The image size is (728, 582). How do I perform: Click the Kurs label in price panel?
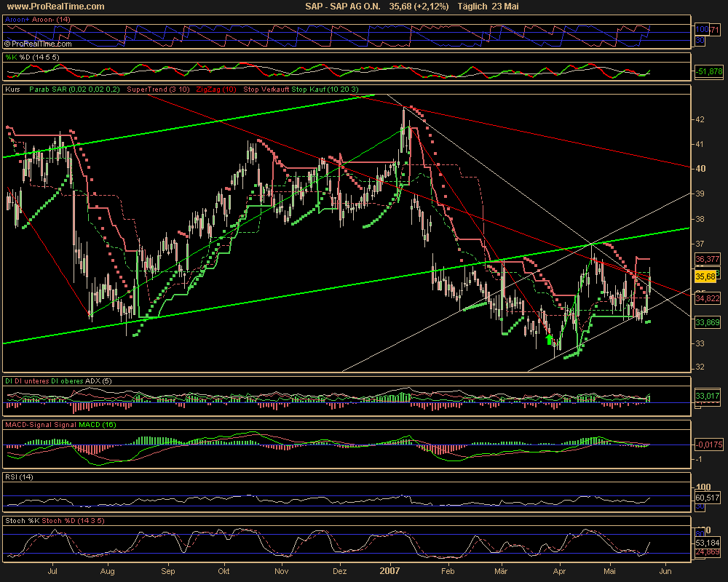(x=12, y=89)
